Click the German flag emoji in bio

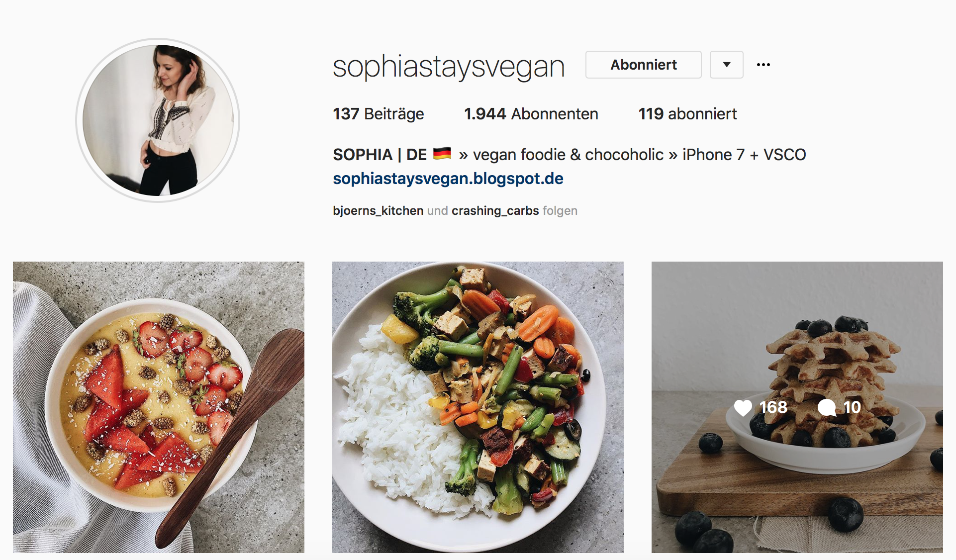[442, 154]
